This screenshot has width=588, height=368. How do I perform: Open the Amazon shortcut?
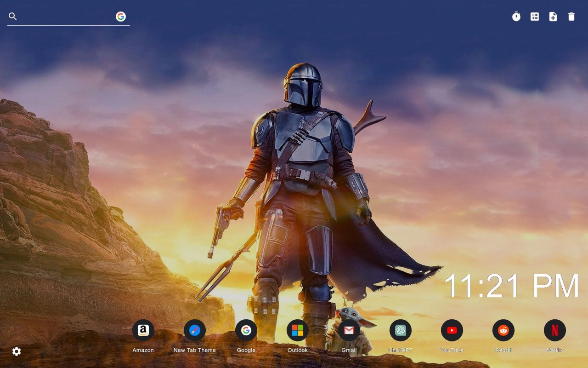tap(143, 330)
